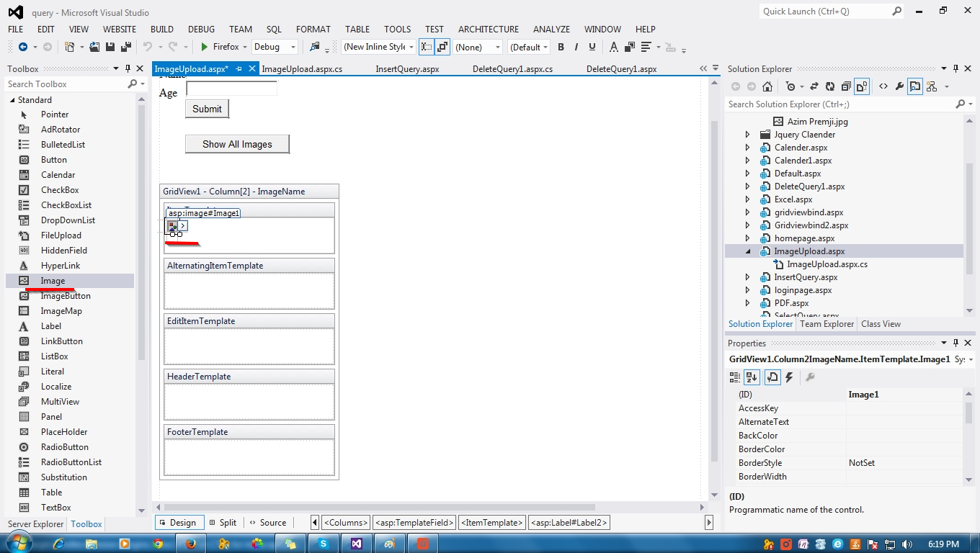Expand the Default.aspx tree node
This screenshot has height=553, width=980.
coord(747,174)
